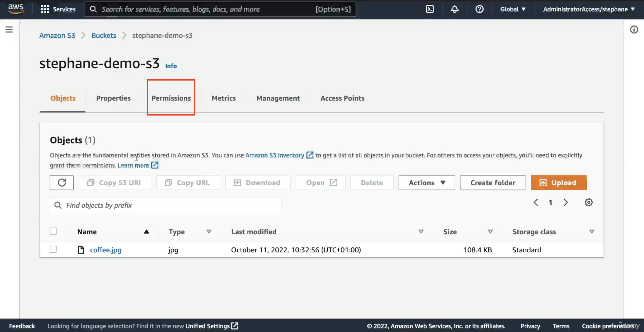Open the CloudShell terminal icon
This screenshot has height=332, width=644.
tap(430, 9)
